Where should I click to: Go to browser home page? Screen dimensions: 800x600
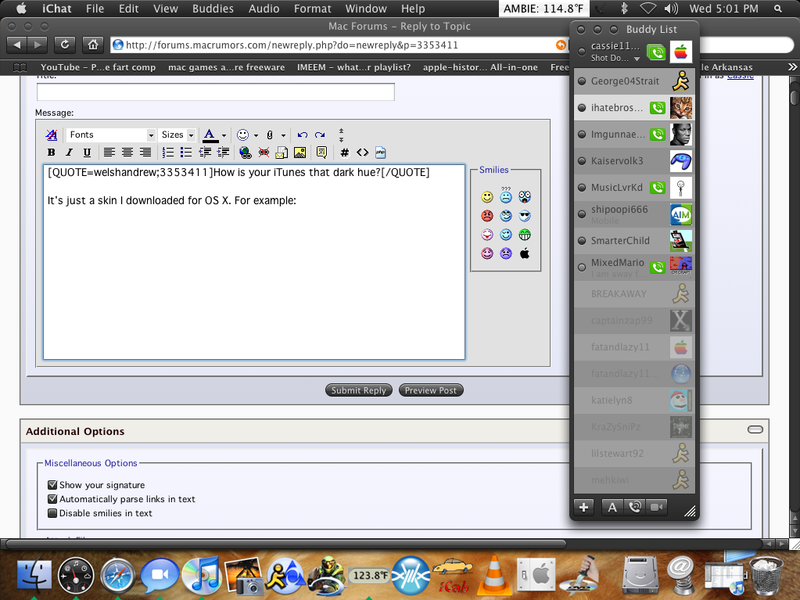click(92, 45)
